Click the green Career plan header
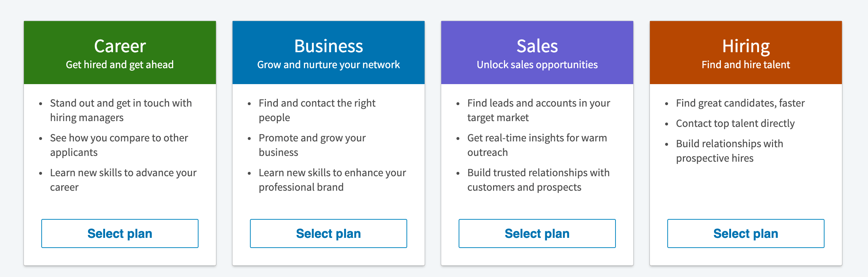The width and height of the screenshot is (868, 277). [120, 52]
